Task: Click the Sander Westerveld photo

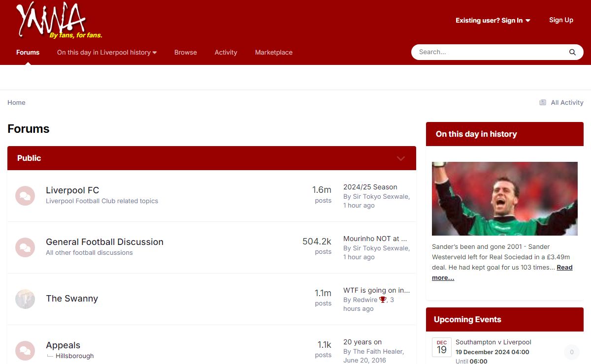Action: coord(505,199)
